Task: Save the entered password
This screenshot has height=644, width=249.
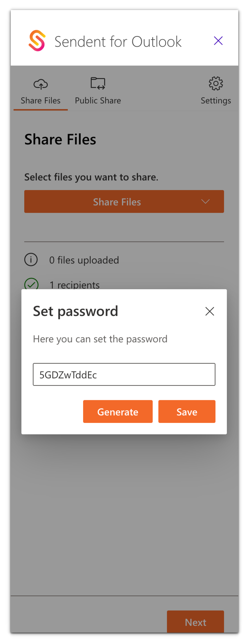Action: [x=187, y=412]
